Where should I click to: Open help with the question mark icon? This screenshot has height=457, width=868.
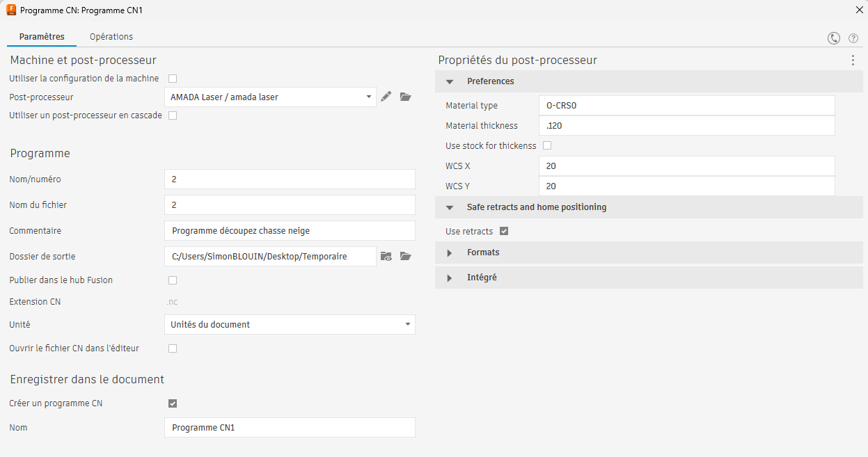(853, 38)
